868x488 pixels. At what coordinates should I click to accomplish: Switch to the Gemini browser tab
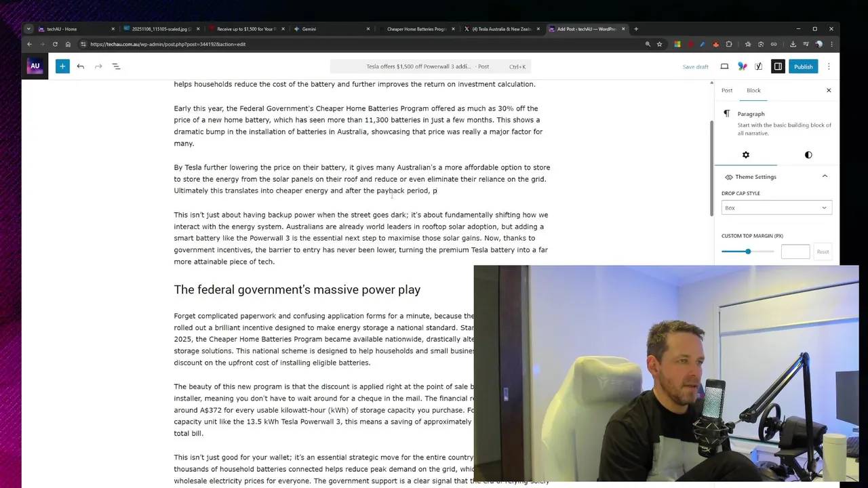332,29
